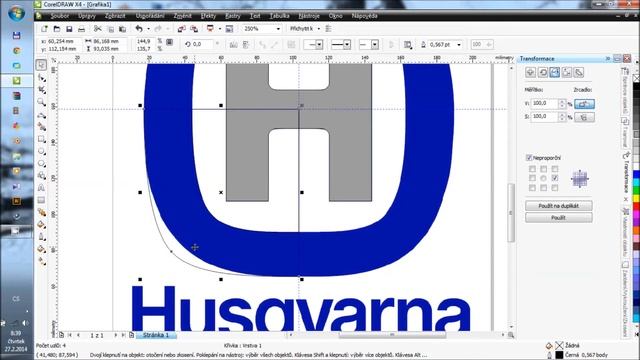Viewport: 640px width, 360px height.
Task: Uncheck the Neproporční checkbox
Action: coord(529,158)
